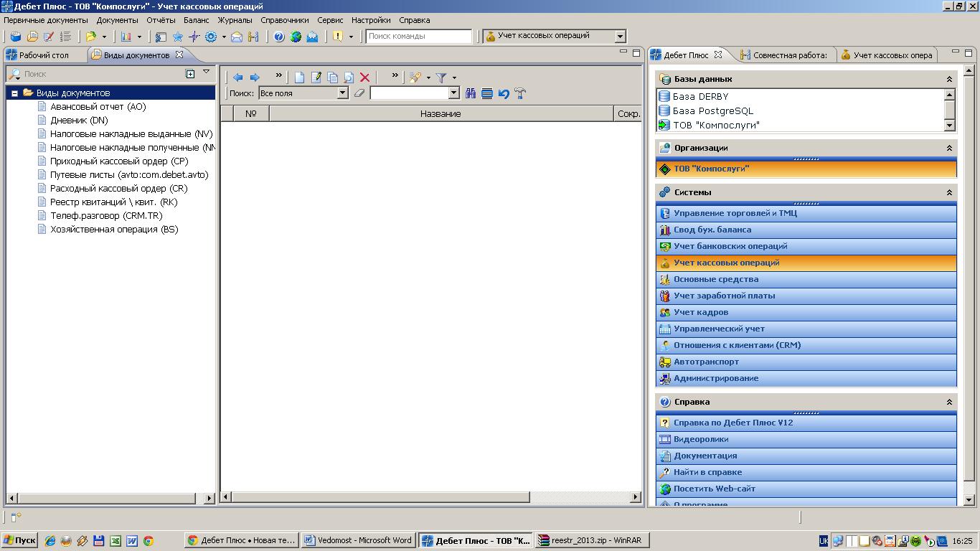Close the 'Виды документов' tab

[x=180, y=55]
